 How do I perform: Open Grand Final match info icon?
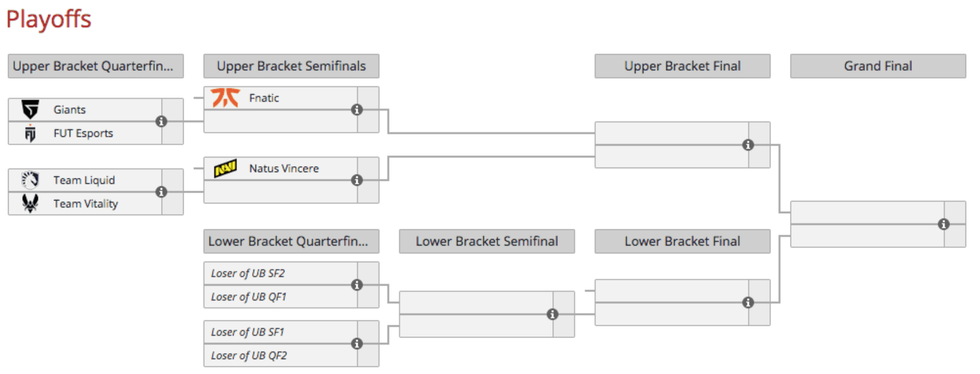pyautogui.click(x=943, y=224)
